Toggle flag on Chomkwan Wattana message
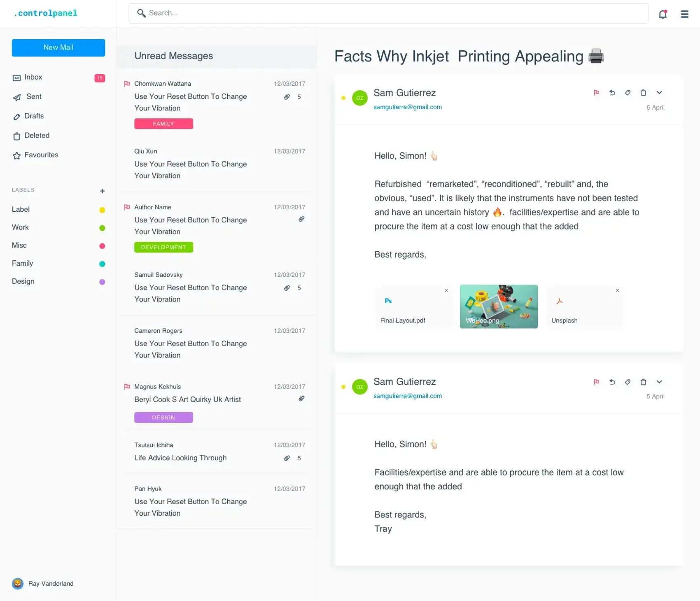Viewport: 700px width, 601px height. click(x=127, y=84)
